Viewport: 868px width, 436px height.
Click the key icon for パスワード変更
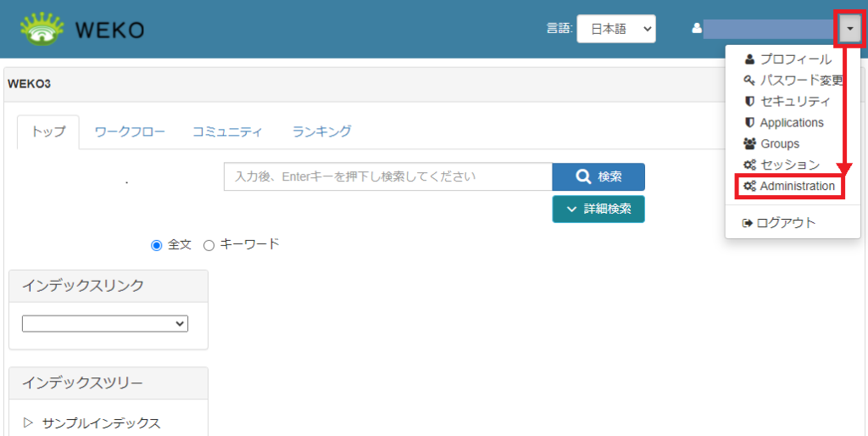(748, 81)
